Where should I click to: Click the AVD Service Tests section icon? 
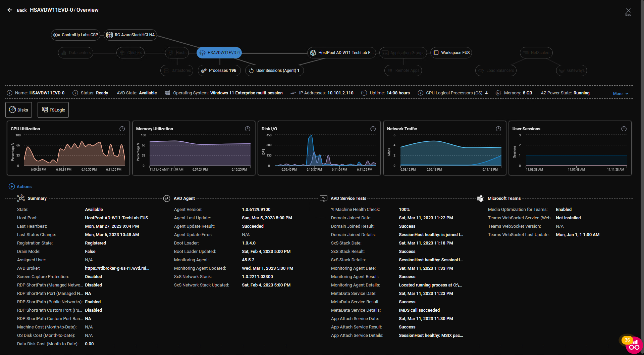click(324, 198)
